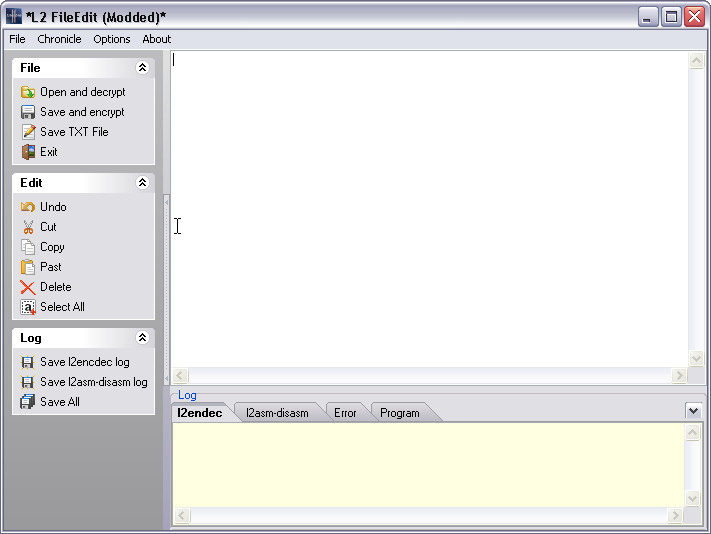Viewport: 711px width, 534px height.
Task: Click editor vertical scrollbar up arrow
Action: [x=696, y=60]
